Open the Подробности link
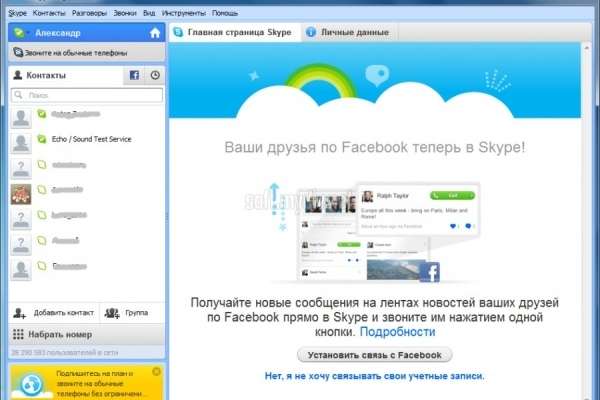 tap(397, 332)
